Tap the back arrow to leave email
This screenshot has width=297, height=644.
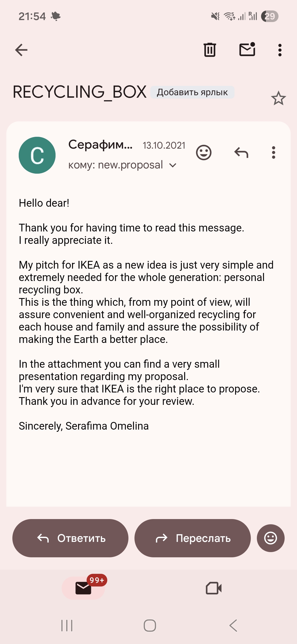click(21, 50)
